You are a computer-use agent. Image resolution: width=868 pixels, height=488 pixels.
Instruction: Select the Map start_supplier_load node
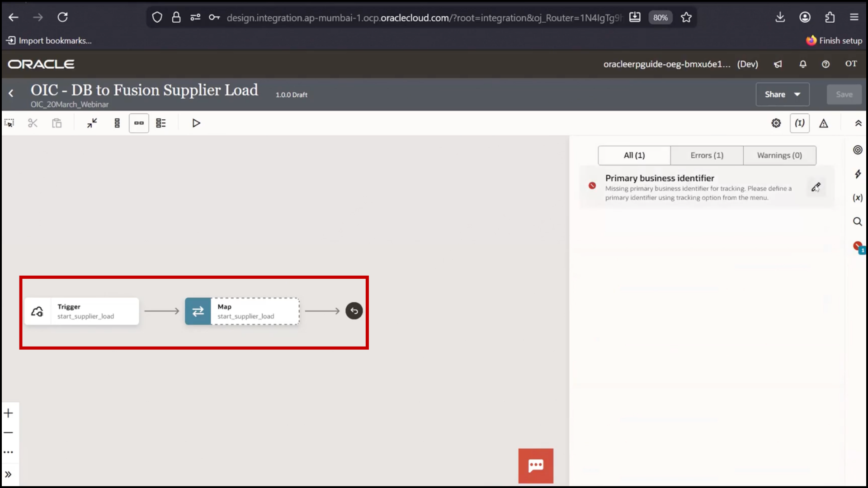coord(242,311)
